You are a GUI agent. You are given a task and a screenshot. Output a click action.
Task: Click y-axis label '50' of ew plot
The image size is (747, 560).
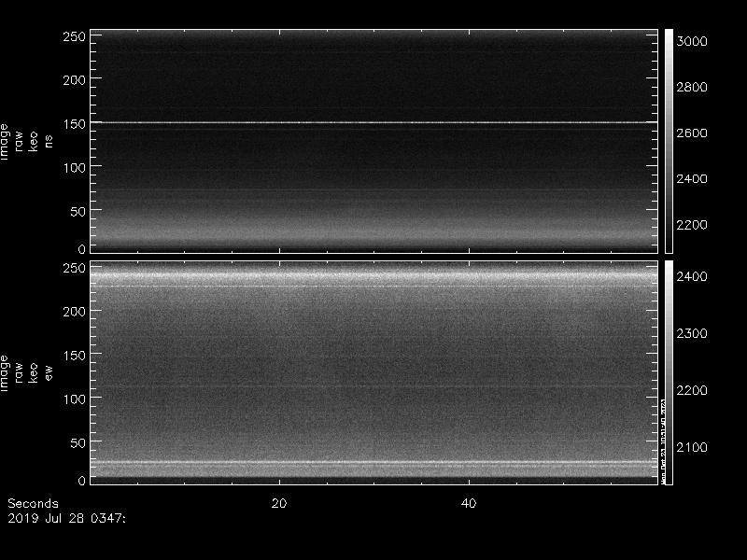pyautogui.click(x=78, y=442)
